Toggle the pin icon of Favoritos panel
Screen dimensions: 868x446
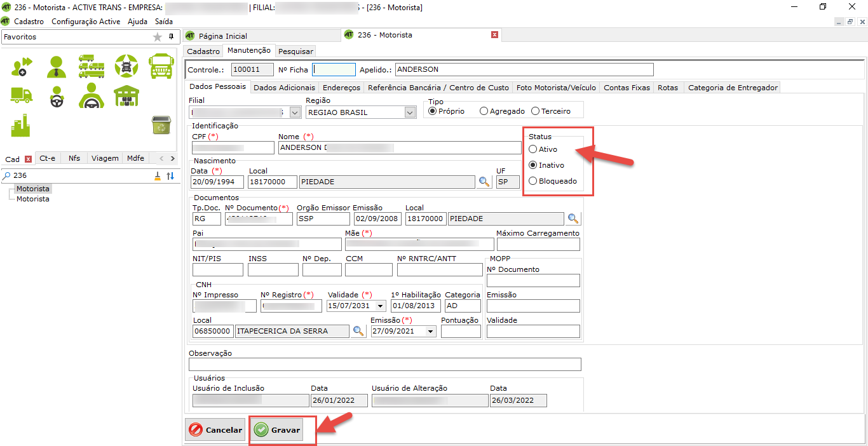click(x=171, y=37)
